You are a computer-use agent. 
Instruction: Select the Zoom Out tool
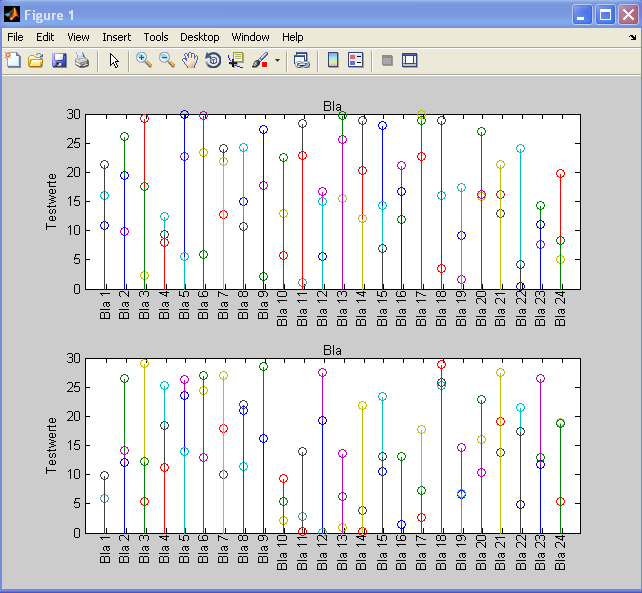click(167, 60)
